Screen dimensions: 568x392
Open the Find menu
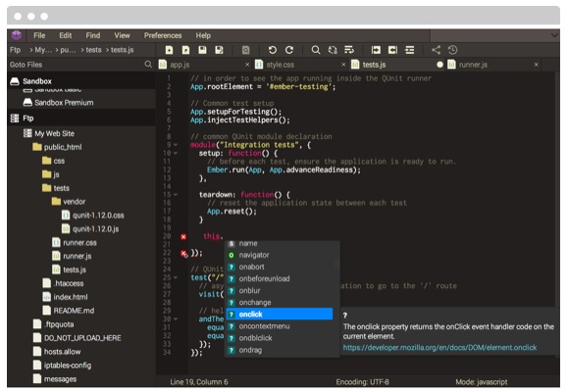coord(93,35)
